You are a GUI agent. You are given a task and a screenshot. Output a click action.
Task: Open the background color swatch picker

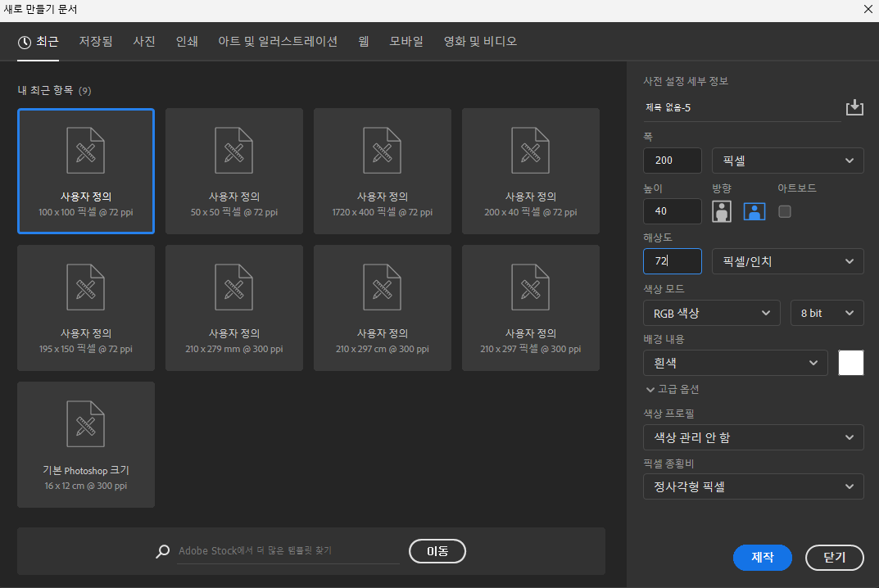click(x=850, y=363)
